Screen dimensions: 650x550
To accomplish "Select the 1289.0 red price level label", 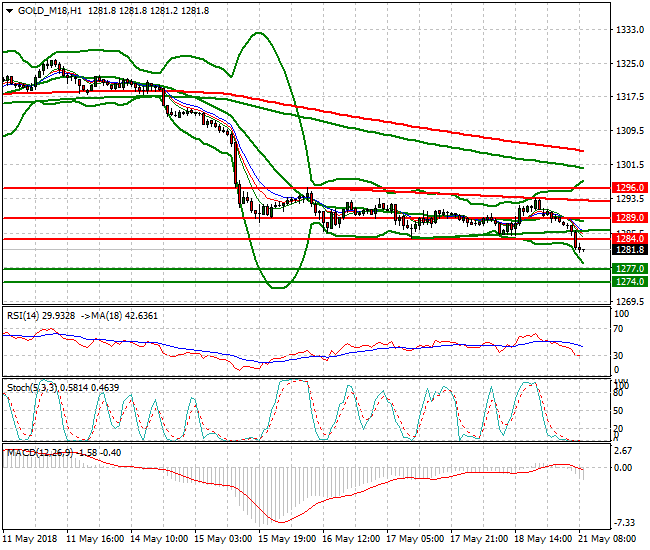I will click(630, 218).
